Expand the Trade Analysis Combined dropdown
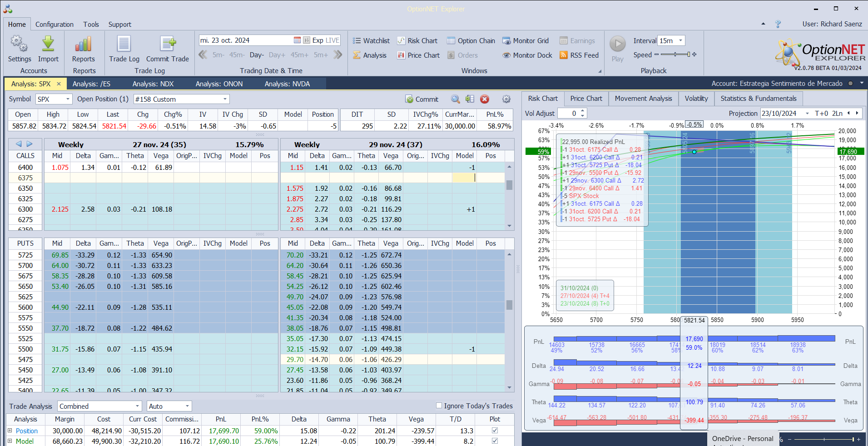This screenshot has width=868, height=446. click(x=137, y=406)
